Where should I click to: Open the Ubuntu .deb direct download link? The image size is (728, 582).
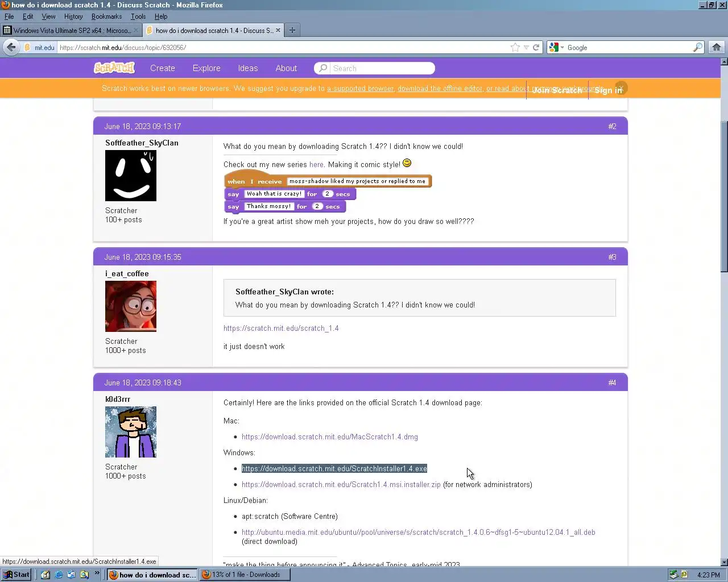click(x=419, y=532)
